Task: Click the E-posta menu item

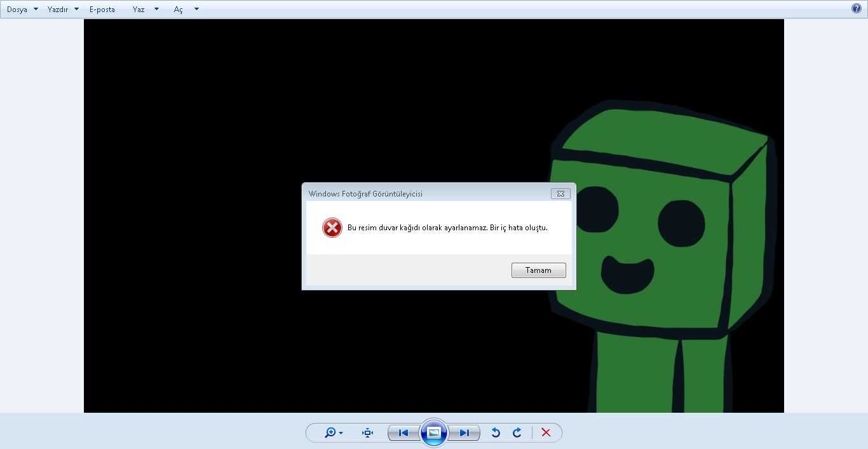Action: point(102,10)
